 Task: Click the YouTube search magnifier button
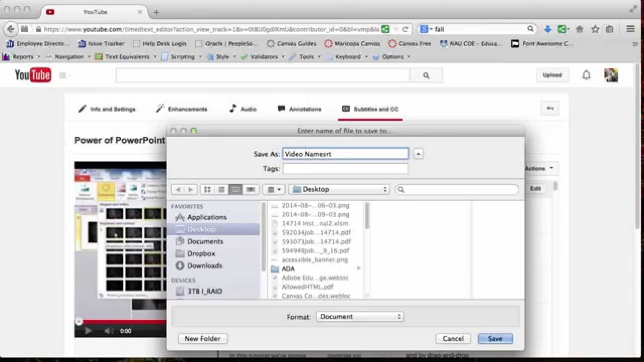pos(426,75)
